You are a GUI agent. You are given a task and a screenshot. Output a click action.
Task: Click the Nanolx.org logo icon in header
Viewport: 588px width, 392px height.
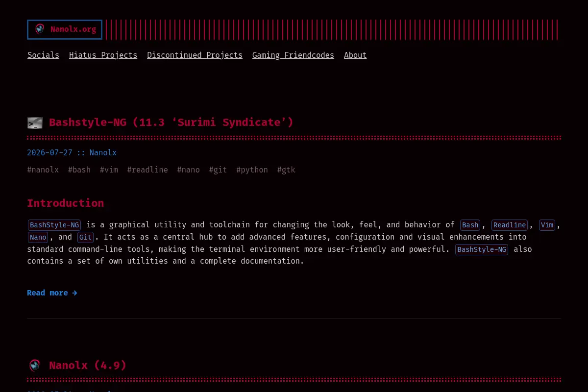click(40, 29)
